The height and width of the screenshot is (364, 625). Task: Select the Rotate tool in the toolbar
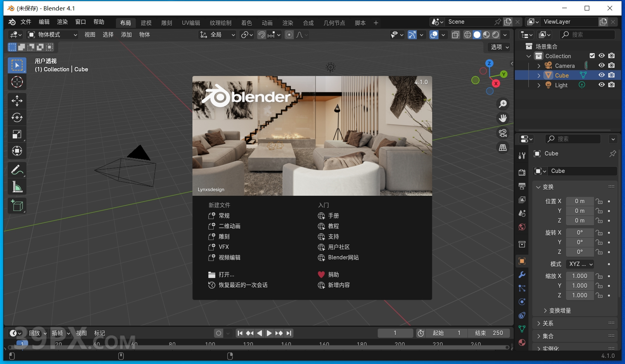[x=17, y=117]
